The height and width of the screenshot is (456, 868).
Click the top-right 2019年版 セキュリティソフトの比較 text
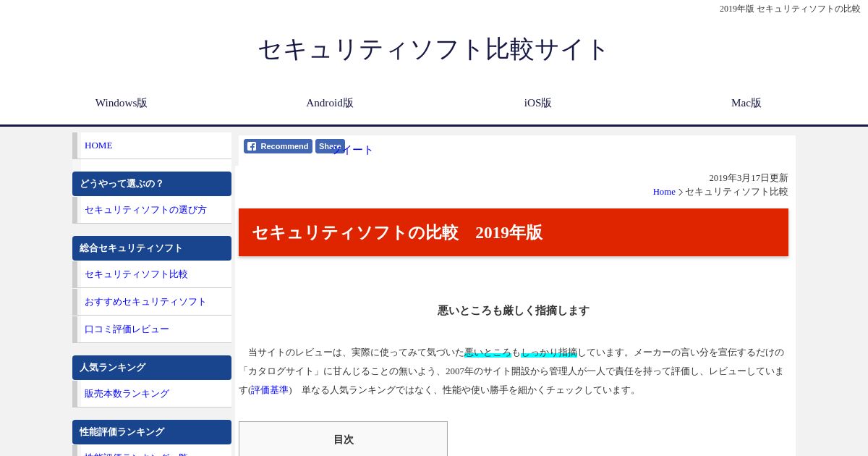[790, 9]
